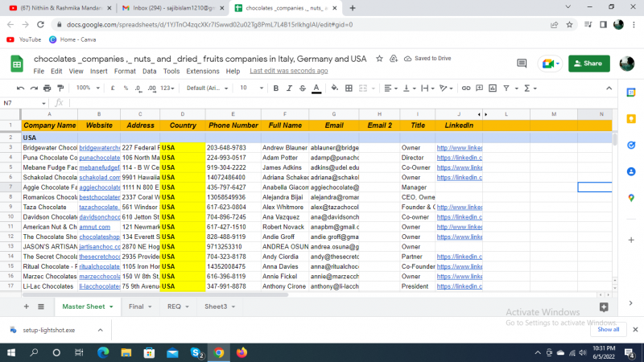Screen dimensions: 644x362
Task: Toggle strikethrough formatting
Action: tap(303, 88)
